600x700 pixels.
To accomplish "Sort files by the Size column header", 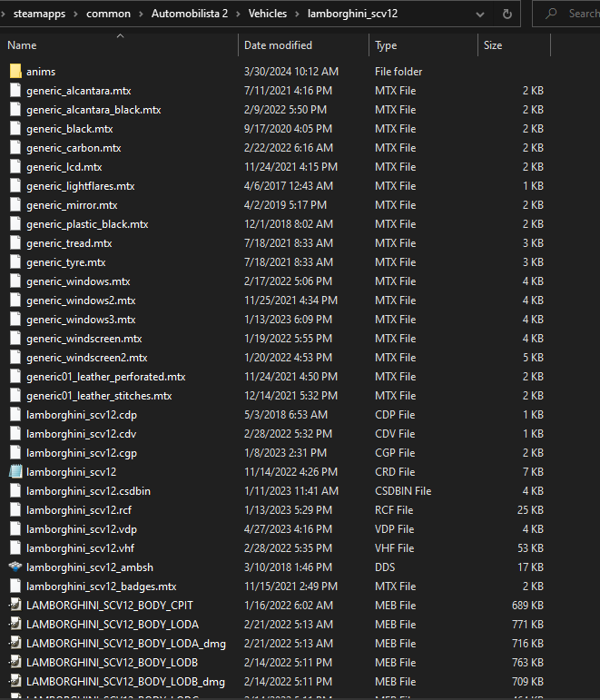I will (x=493, y=45).
